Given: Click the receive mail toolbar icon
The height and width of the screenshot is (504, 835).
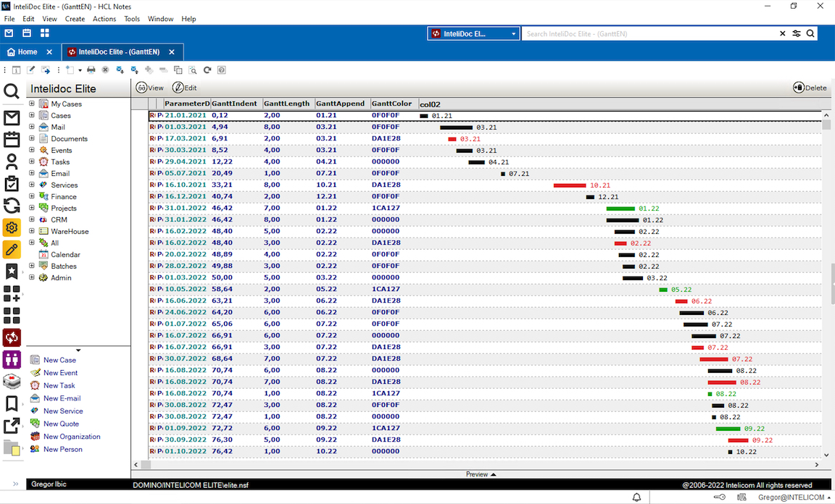Looking at the screenshot, I should pyautogui.click(x=120, y=70).
